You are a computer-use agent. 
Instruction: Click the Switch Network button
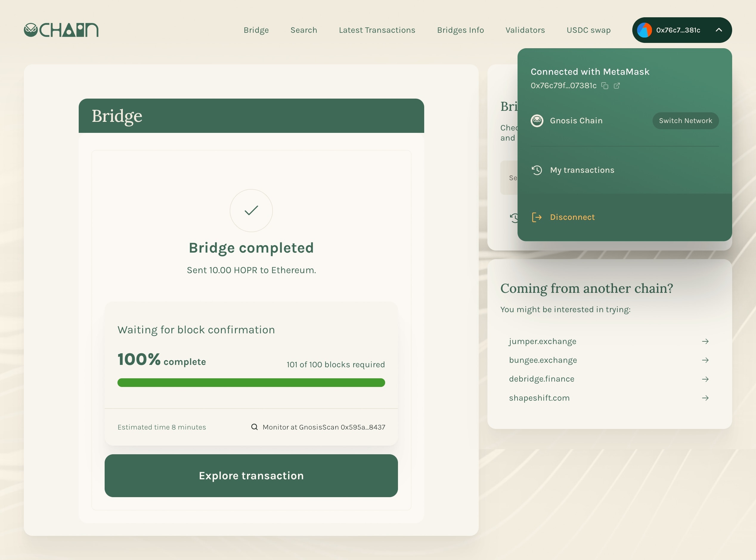click(x=685, y=121)
